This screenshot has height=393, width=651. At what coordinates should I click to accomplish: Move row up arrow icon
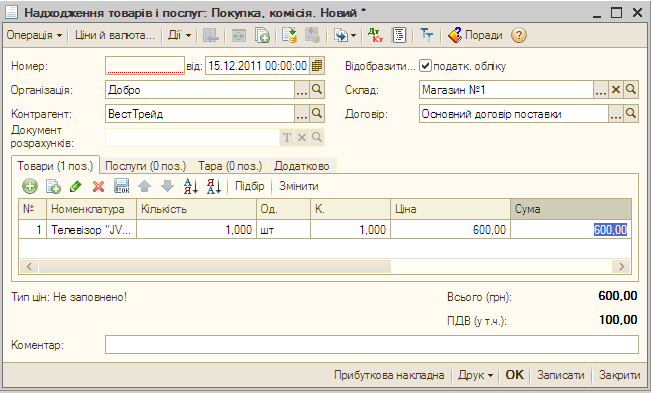(x=144, y=186)
